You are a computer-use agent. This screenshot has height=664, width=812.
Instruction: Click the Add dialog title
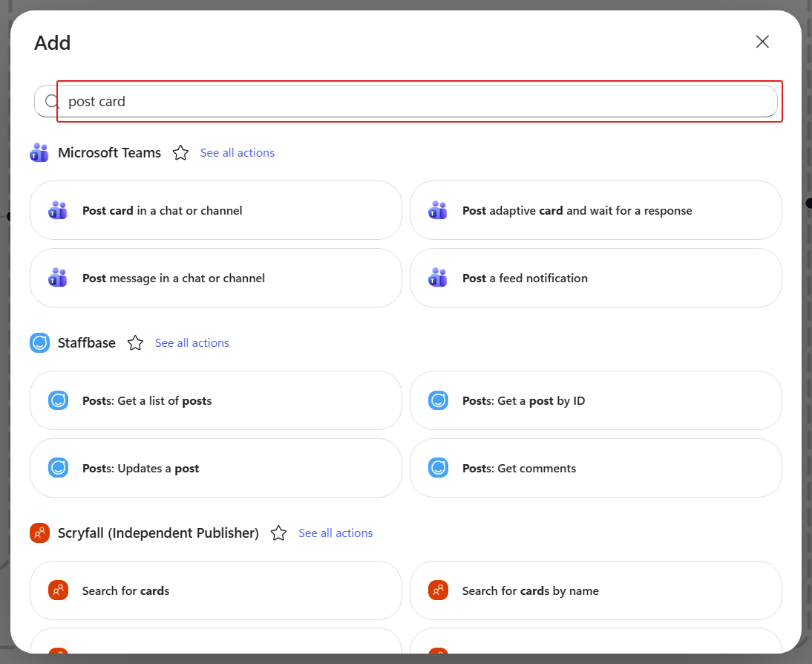[52, 43]
